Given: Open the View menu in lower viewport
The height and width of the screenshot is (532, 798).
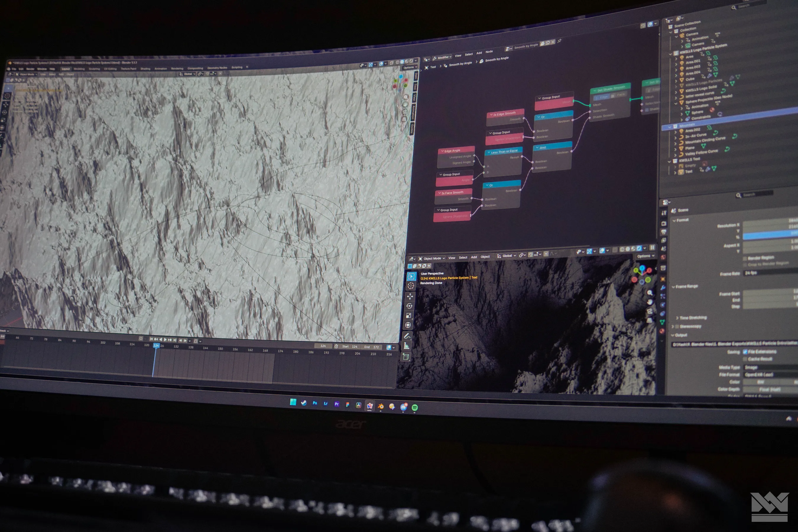Looking at the screenshot, I should click(x=452, y=258).
